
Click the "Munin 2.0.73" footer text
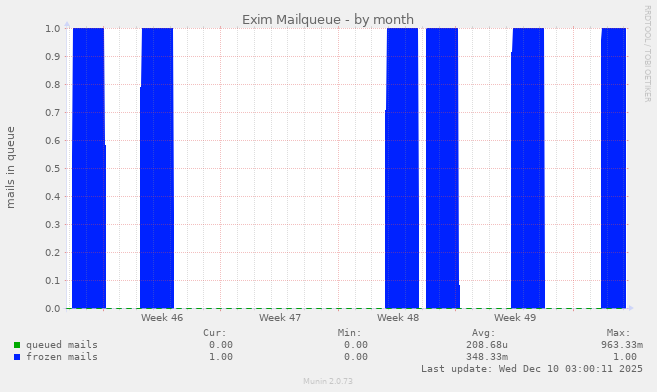point(328,381)
